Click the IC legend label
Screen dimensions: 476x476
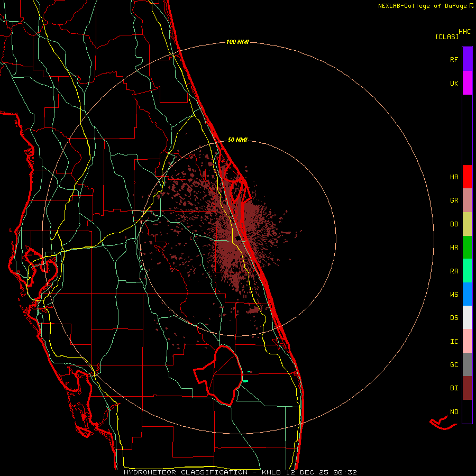[x=454, y=342]
